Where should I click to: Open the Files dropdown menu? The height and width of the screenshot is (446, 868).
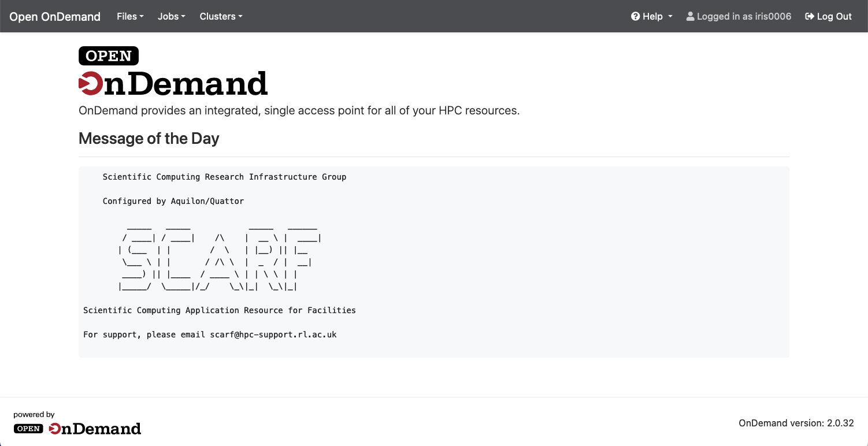coord(130,16)
